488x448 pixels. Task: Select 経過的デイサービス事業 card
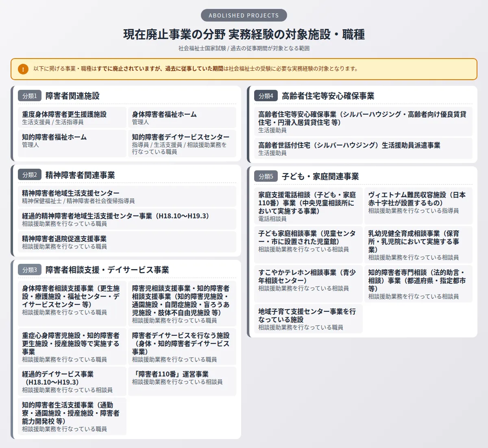pos(72,381)
